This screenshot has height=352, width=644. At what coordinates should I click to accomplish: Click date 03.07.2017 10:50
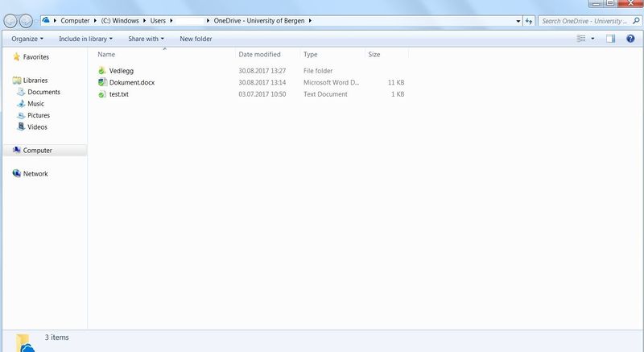point(262,94)
